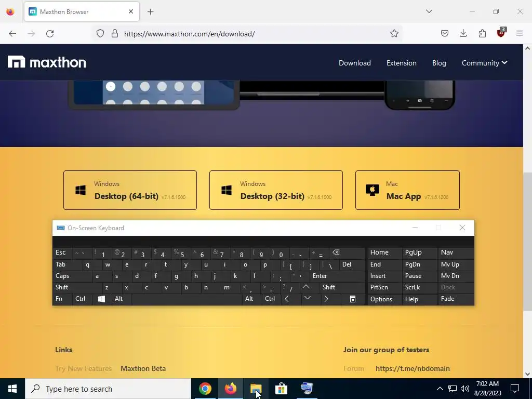The image size is (532, 399).
Task: Open the extensions puzzle icon
Action: [x=482, y=34]
